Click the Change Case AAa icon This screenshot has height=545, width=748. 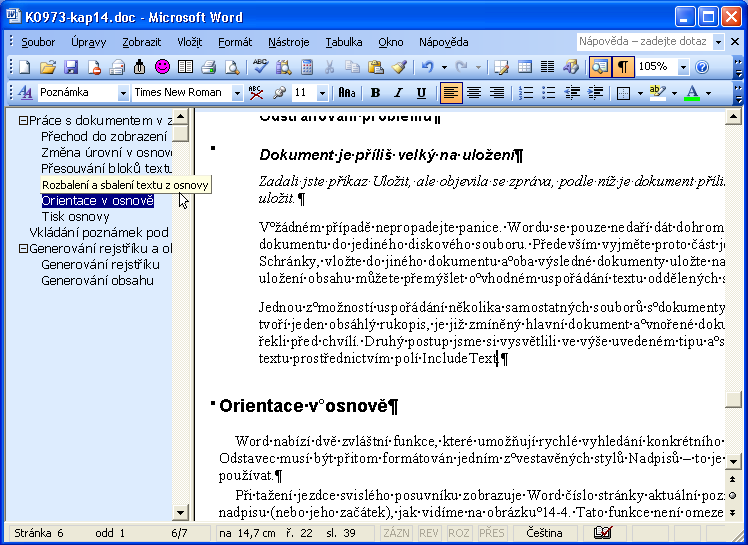347,93
